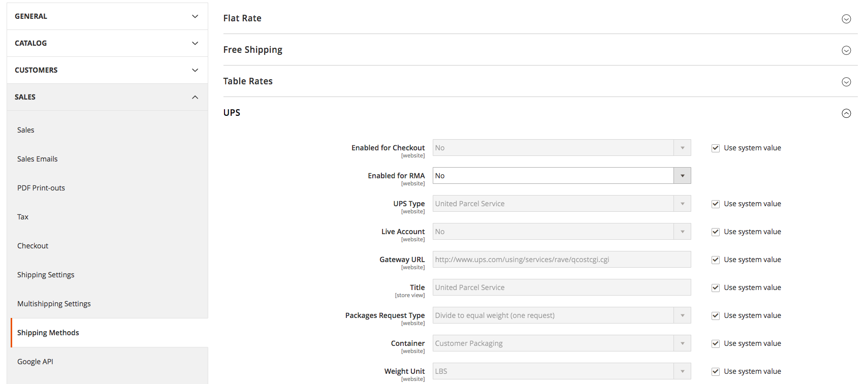
Task: Collapse the SALES sidebar chevron
Action: pyautogui.click(x=195, y=97)
